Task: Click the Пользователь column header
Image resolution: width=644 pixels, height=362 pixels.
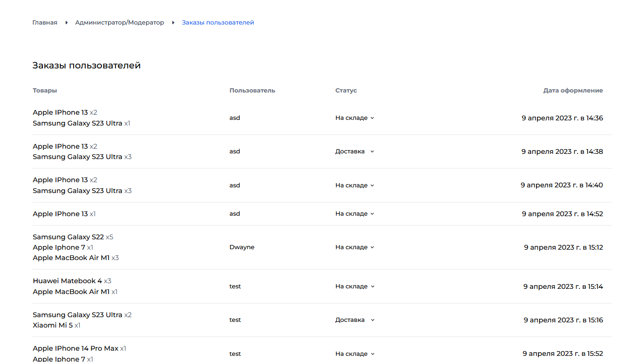Action: pos(251,90)
